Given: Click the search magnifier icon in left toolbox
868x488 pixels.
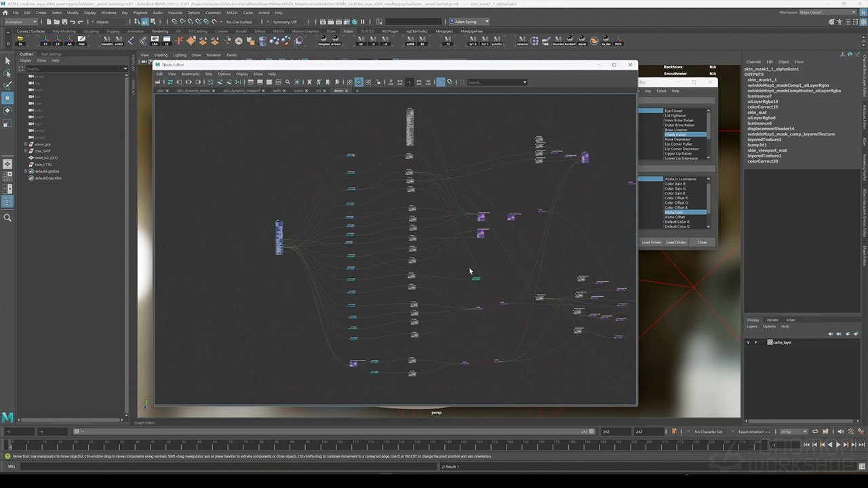Looking at the screenshot, I should point(7,218).
